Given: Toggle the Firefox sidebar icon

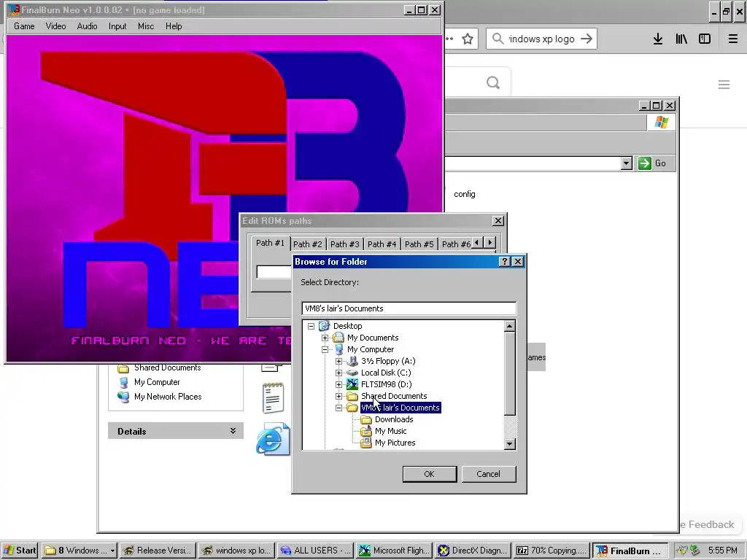Looking at the screenshot, I should (x=705, y=39).
